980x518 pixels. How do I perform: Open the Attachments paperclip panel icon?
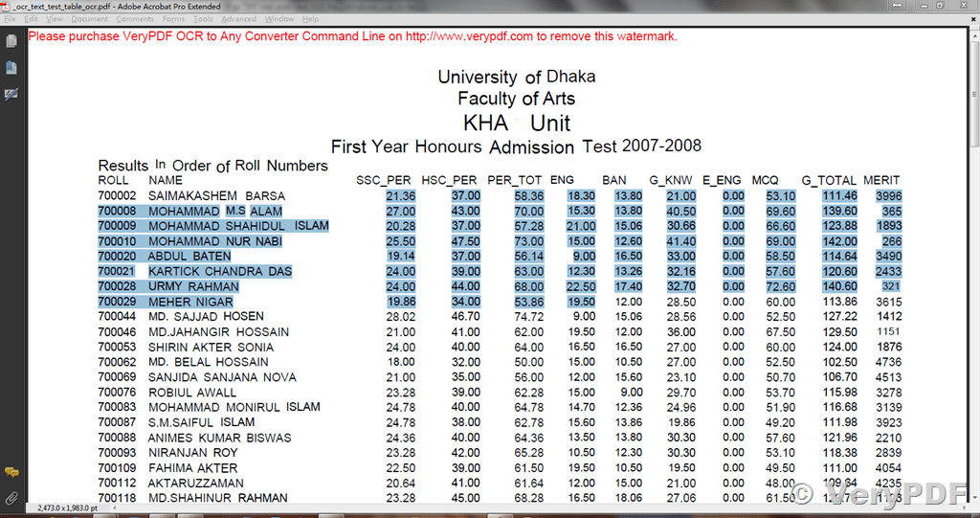[x=11, y=498]
